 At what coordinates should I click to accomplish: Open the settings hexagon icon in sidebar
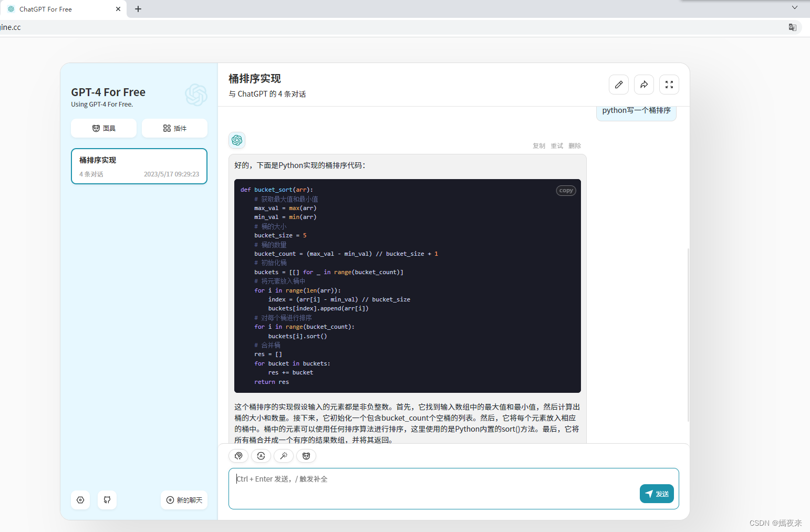point(80,500)
